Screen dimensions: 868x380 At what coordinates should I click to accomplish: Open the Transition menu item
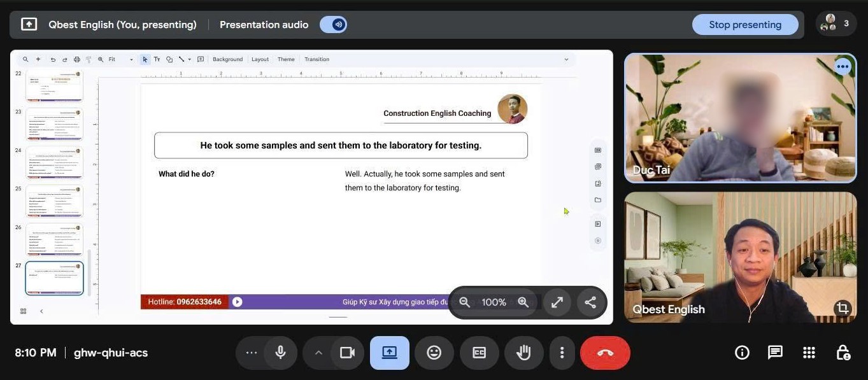[317, 59]
